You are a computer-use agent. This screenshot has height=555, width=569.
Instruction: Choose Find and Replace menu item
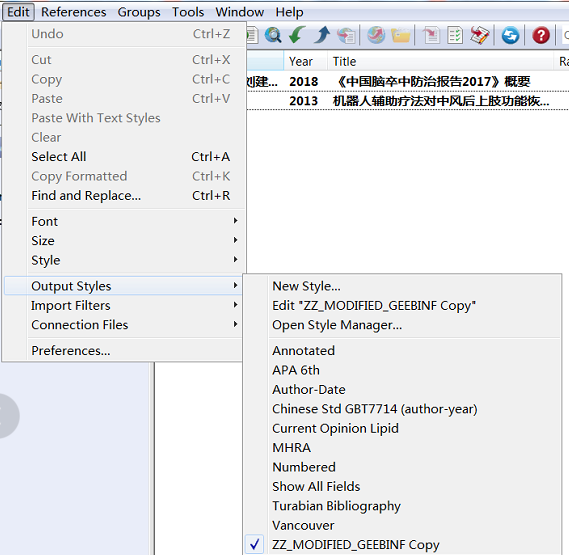(x=123, y=195)
